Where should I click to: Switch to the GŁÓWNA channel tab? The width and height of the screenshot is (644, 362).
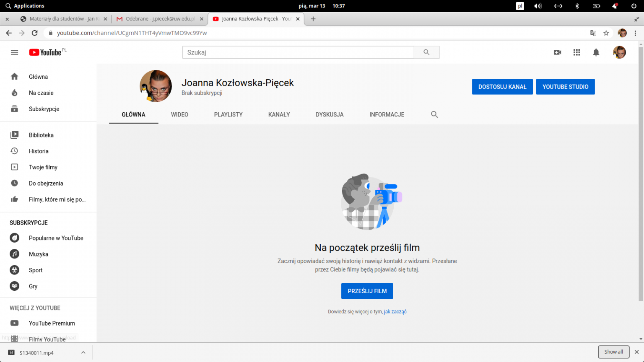point(133,114)
